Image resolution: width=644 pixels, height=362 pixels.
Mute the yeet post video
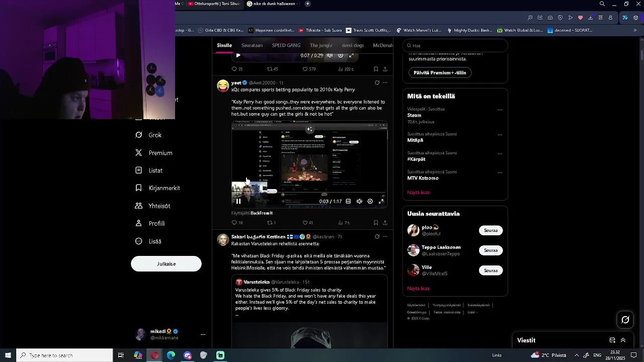(x=359, y=201)
